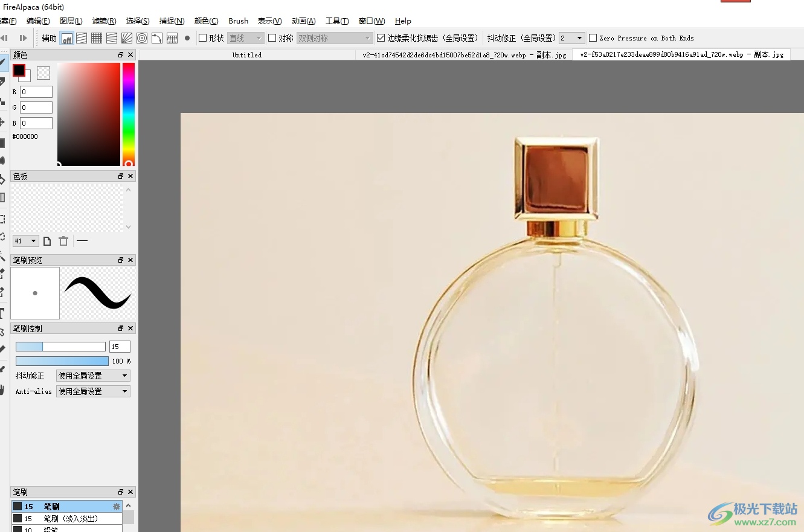Select the radial (concentric circles) snap icon
The width and height of the screenshot is (804, 532).
[x=142, y=39]
